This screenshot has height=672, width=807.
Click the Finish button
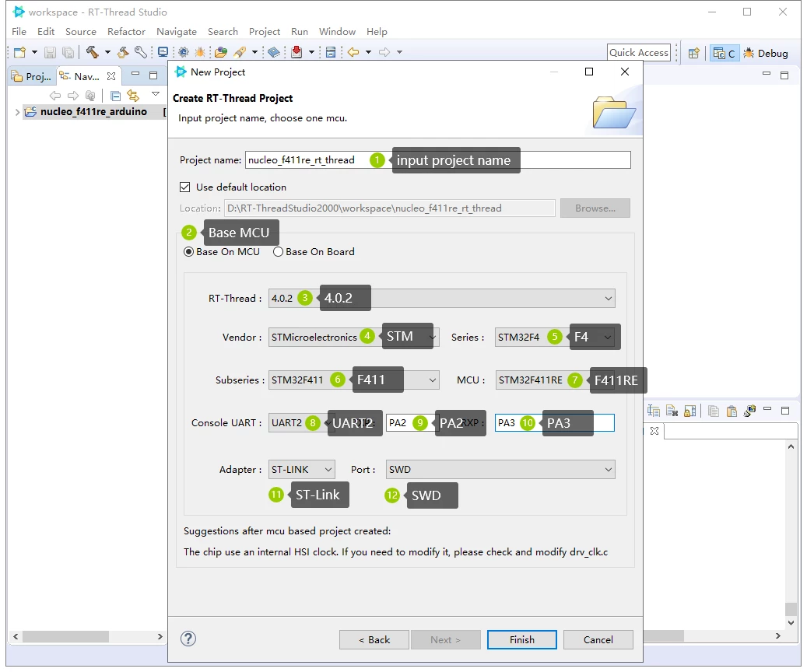(x=522, y=639)
